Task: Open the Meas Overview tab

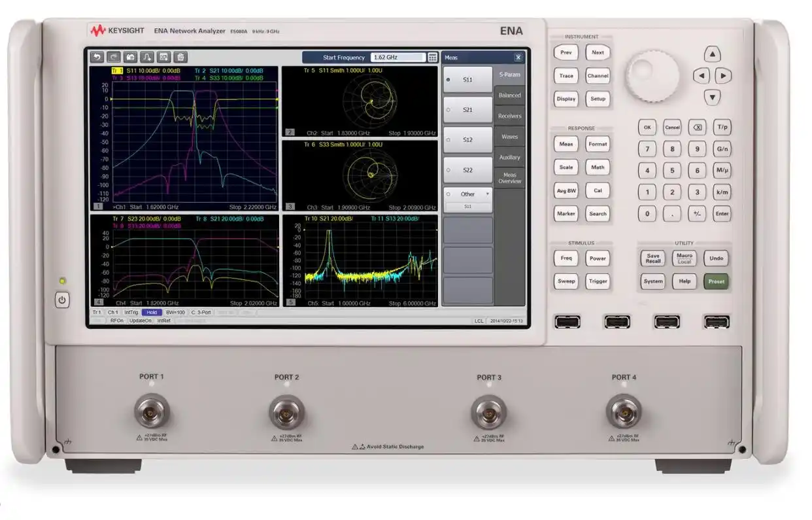Action: (509, 178)
